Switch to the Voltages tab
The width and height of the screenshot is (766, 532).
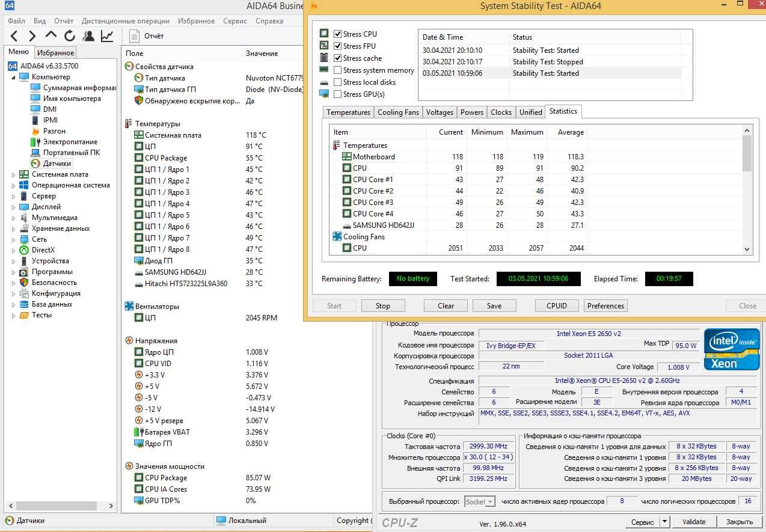click(x=440, y=112)
